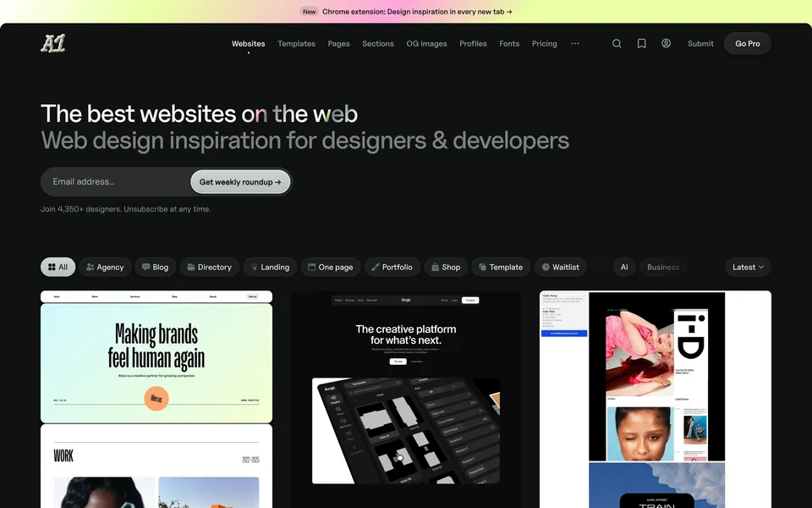This screenshot has height=508, width=812.
Task: Filter by the Blog category chip
Action: pyautogui.click(x=156, y=267)
